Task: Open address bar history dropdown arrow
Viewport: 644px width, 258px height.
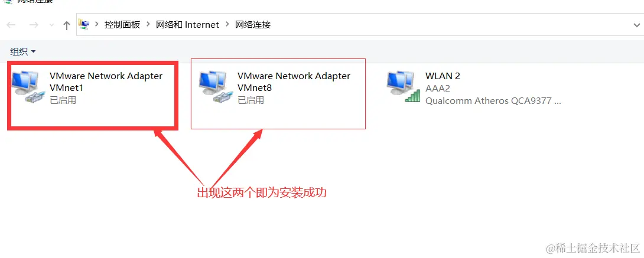Action: coord(637,25)
